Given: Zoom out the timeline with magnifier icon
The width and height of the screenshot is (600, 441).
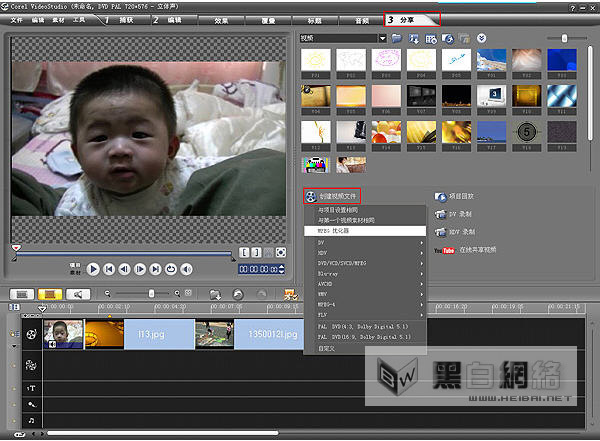Looking at the screenshot, I should pos(108,293).
